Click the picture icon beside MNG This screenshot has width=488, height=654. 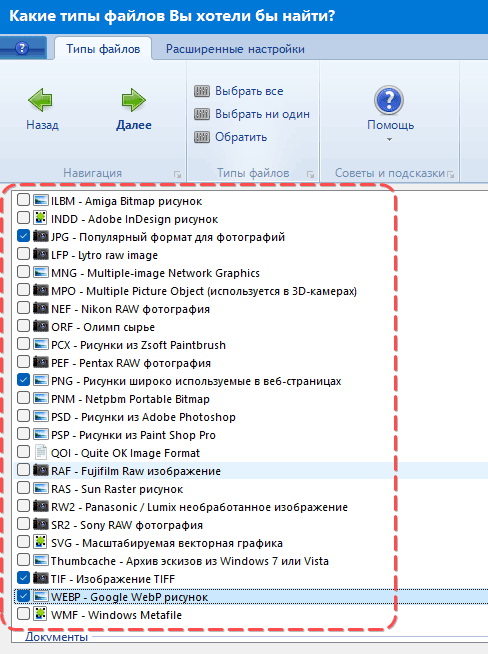point(40,272)
